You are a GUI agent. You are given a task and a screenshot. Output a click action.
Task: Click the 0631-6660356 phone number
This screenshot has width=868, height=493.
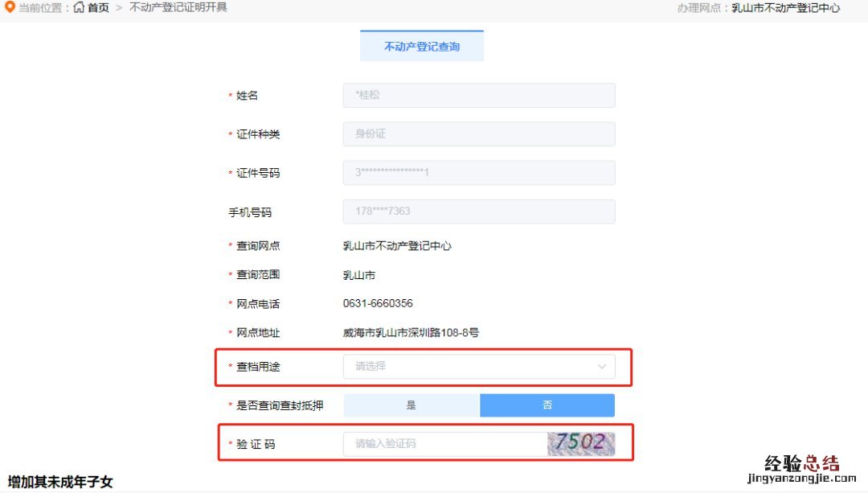point(378,303)
